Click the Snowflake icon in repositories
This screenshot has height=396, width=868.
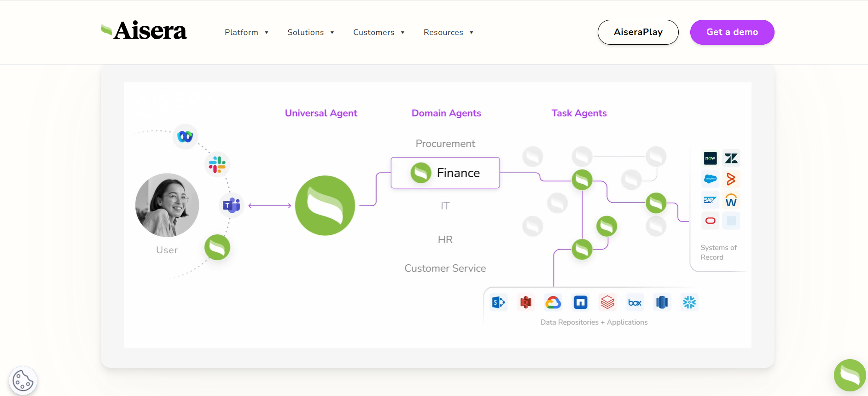689,303
